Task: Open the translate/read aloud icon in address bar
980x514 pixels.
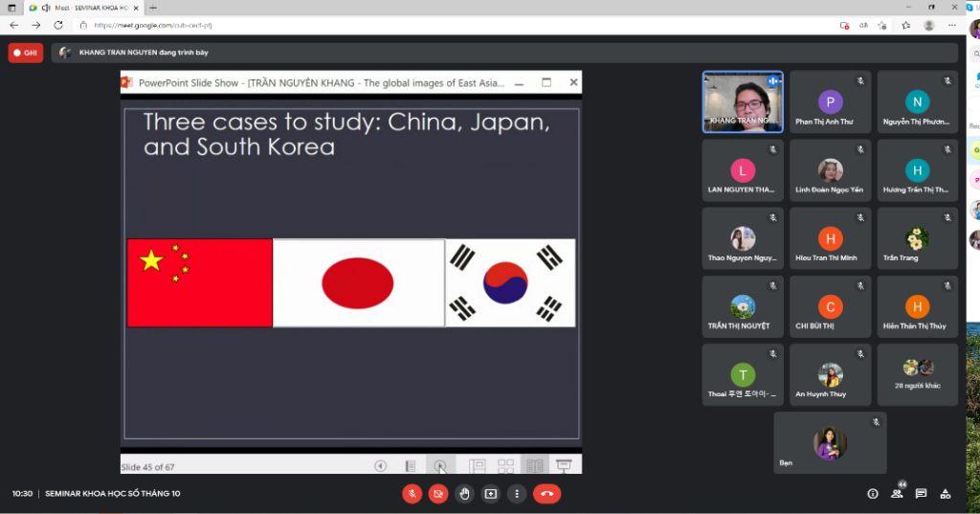Action: pyautogui.click(x=863, y=25)
